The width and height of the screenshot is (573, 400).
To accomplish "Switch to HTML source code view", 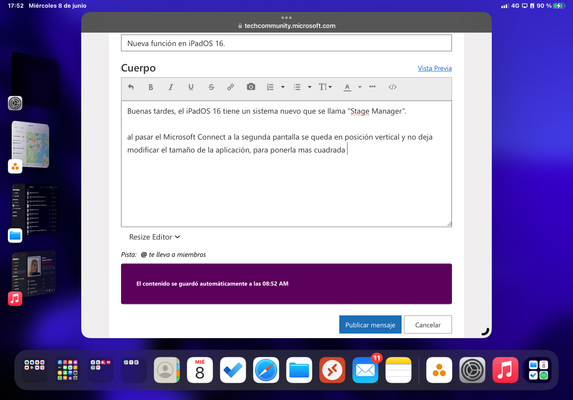I will click(x=392, y=87).
